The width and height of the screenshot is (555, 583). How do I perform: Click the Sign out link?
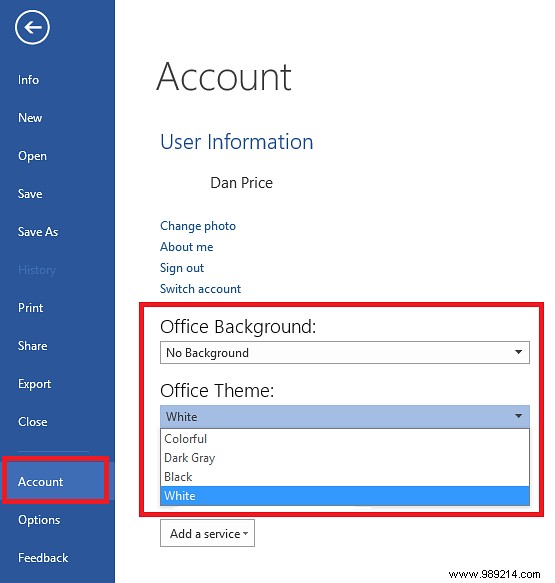pos(182,268)
